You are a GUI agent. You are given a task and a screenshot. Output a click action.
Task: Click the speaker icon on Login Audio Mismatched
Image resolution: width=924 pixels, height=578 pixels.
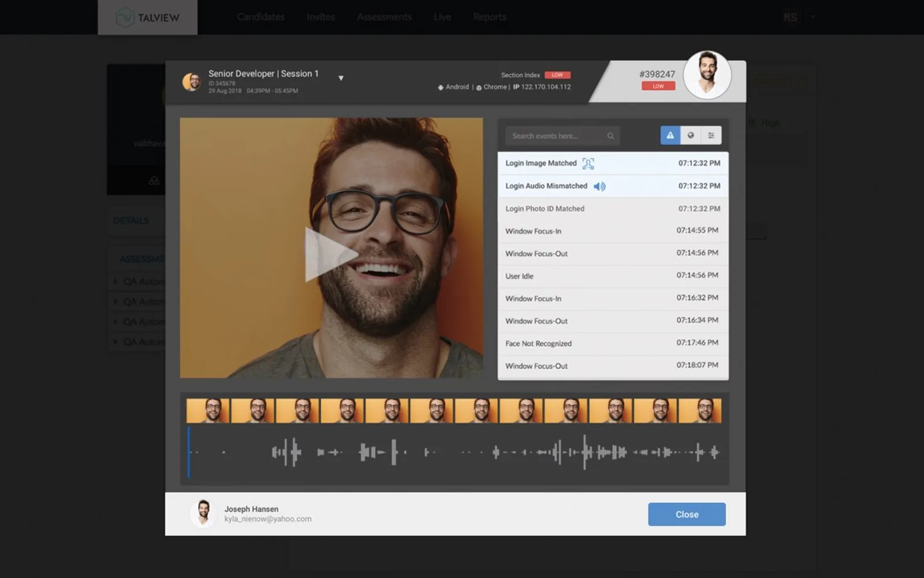click(599, 186)
